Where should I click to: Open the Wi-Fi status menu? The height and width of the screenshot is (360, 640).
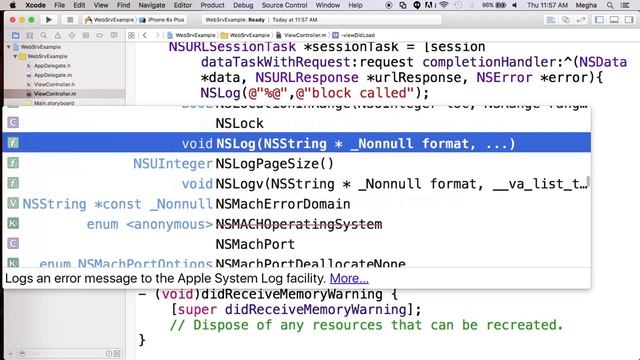[444, 5]
